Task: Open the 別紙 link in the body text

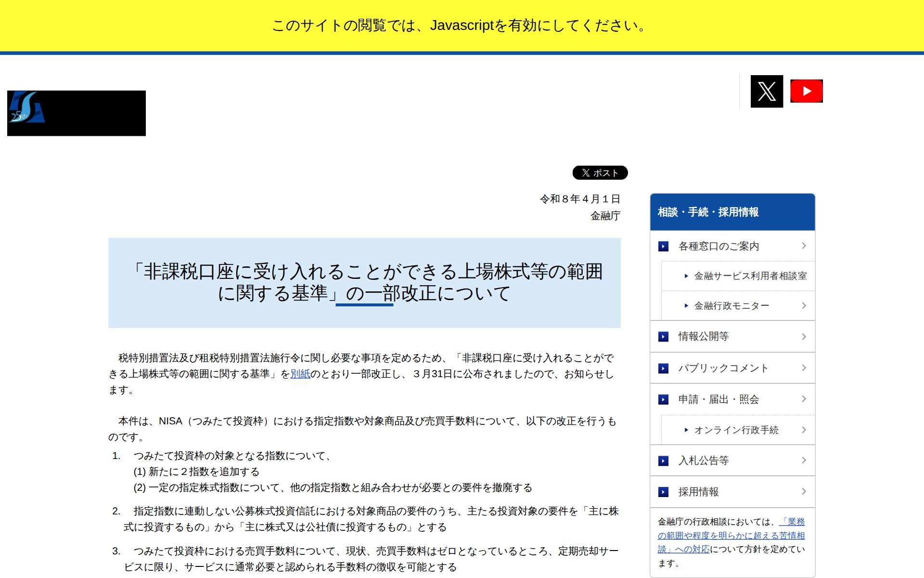Action: tap(300, 373)
